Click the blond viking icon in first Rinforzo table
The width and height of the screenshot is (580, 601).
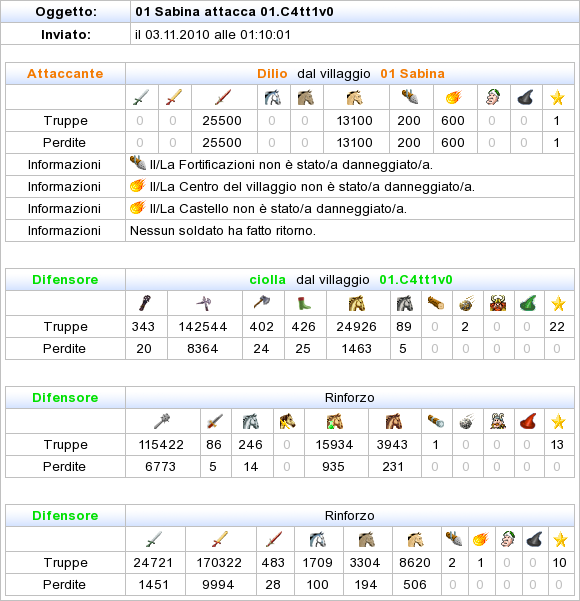point(498,421)
